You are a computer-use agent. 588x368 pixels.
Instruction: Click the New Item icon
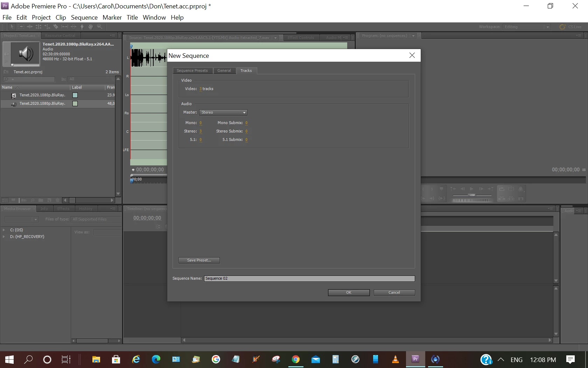coord(49,200)
